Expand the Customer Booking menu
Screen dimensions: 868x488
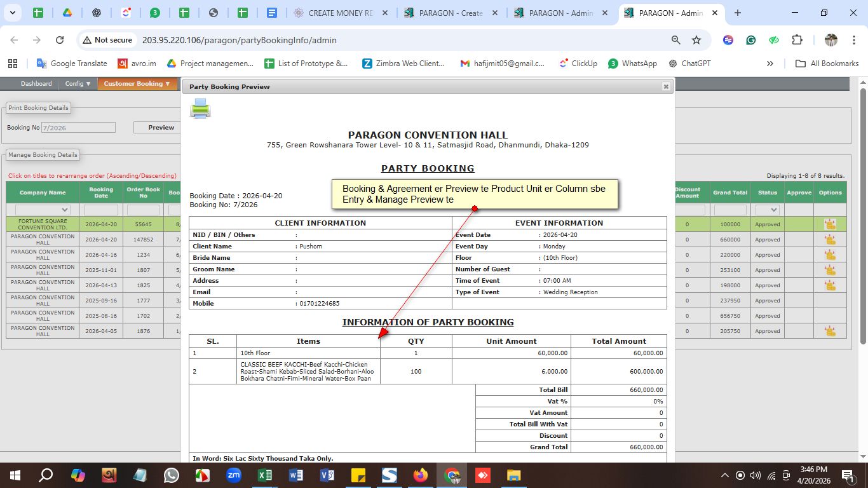coord(137,84)
